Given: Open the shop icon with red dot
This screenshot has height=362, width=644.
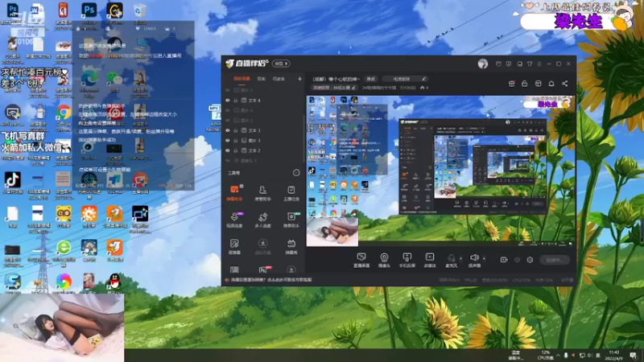Looking at the screenshot, I should coord(512,84).
